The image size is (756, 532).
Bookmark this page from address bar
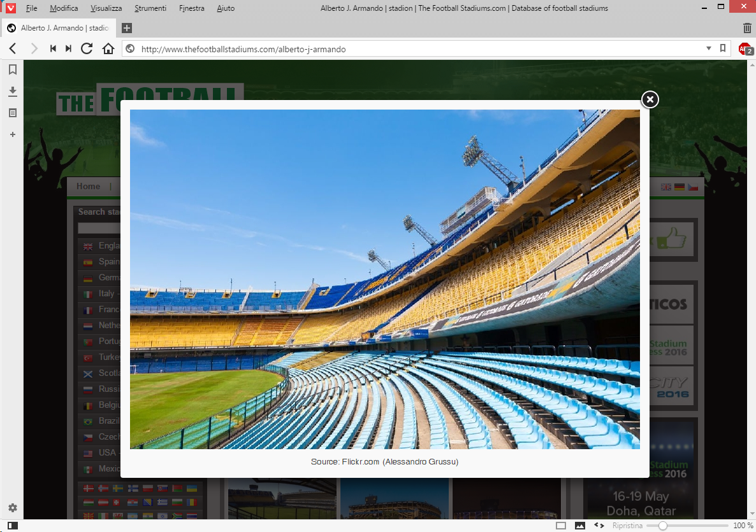[x=723, y=48]
